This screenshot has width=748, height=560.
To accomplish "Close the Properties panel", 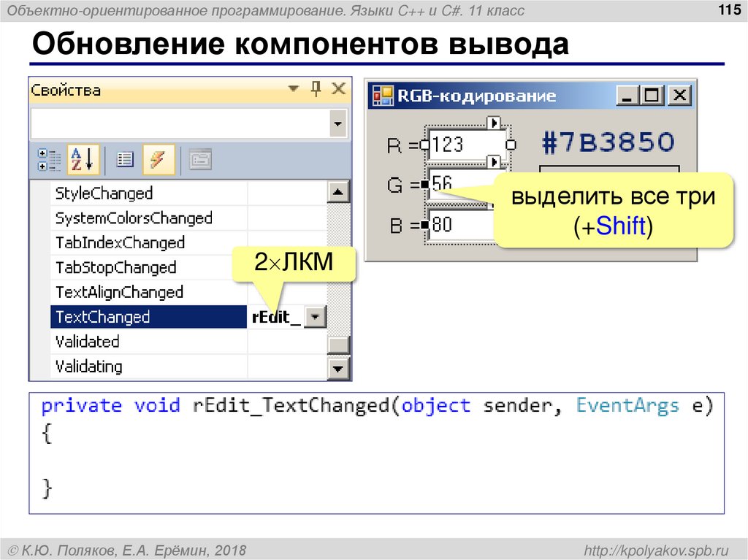I will pyautogui.click(x=339, y=89).
